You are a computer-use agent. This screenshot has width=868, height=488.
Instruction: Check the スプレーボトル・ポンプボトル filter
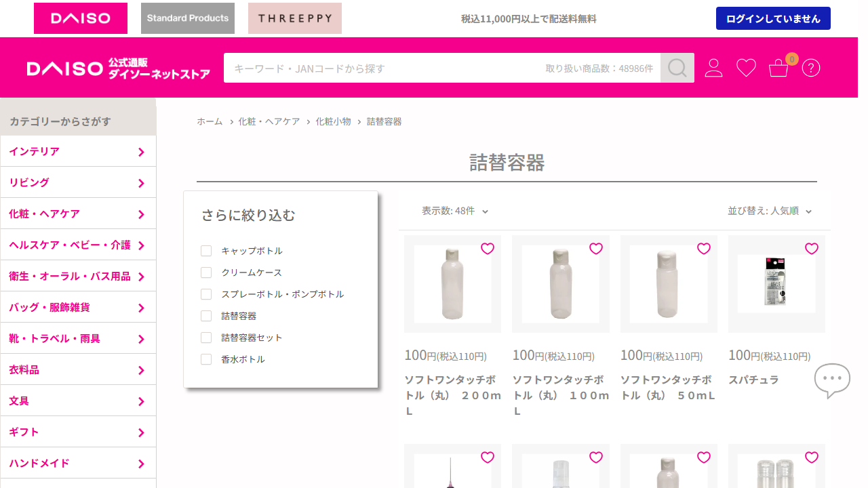[206, 294]
